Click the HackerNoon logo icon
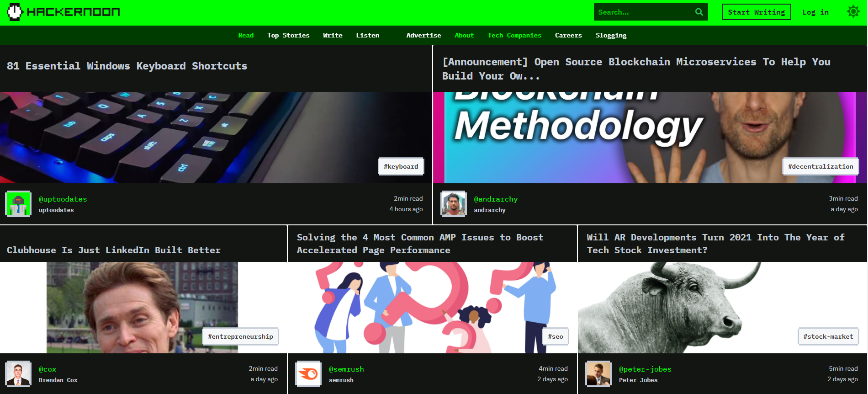Screen dimensions: 868x394 15,12
